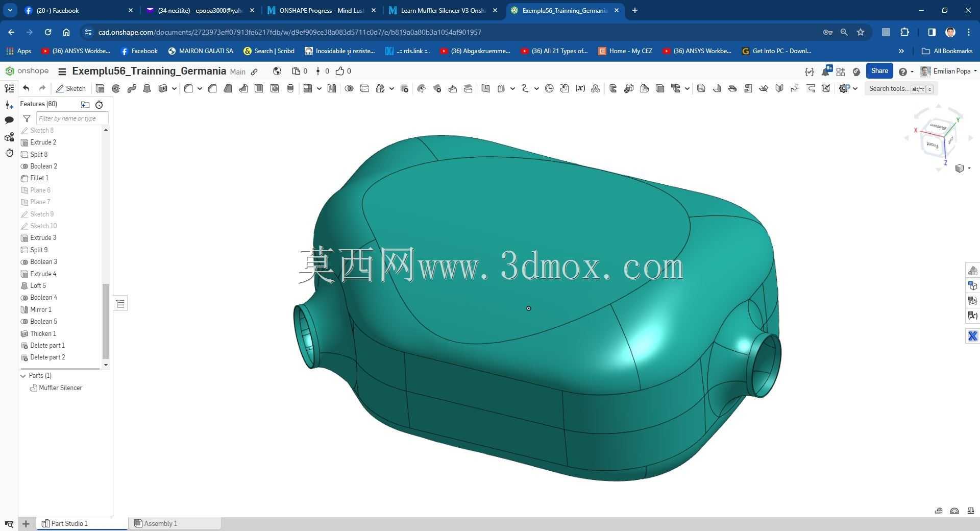Open the notifications bell icon

coord(825,71)
